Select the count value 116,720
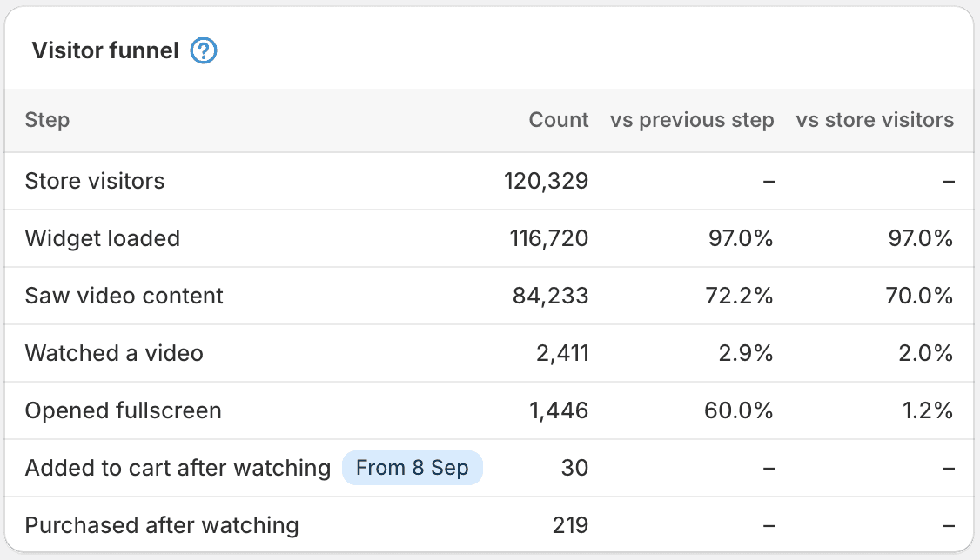 549,238
